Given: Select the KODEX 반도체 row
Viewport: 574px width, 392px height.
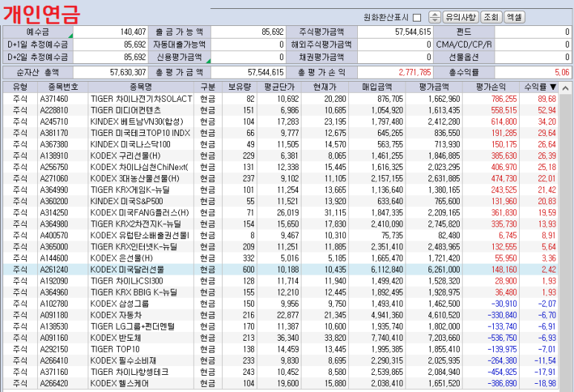Looking at the screenshot, I should click(x=281, y=338).
